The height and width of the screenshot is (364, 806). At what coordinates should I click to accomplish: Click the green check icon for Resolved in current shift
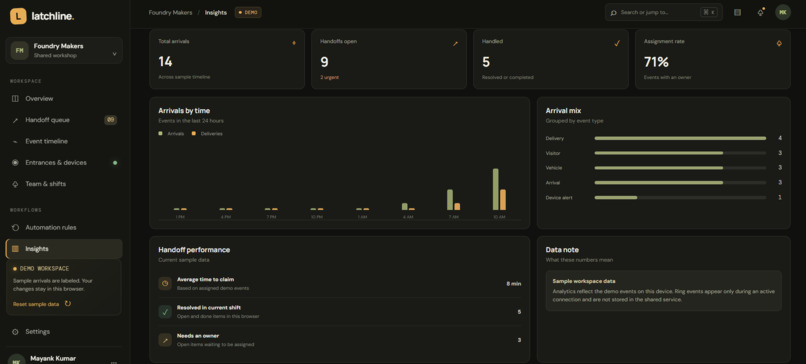tap(165, 312)
